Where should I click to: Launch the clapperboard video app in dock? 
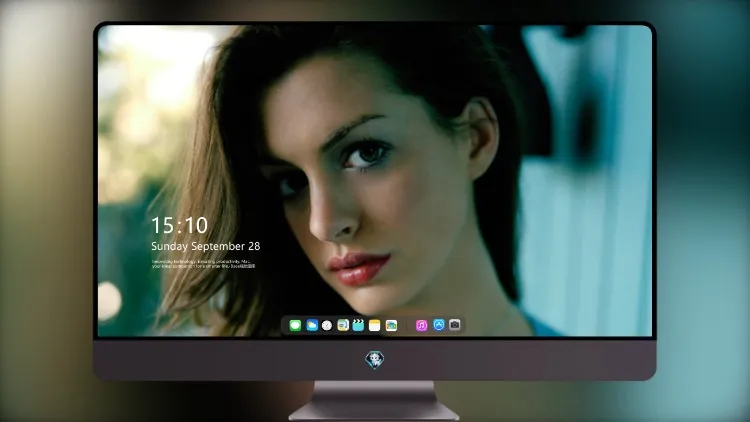(x=358, y=325)
